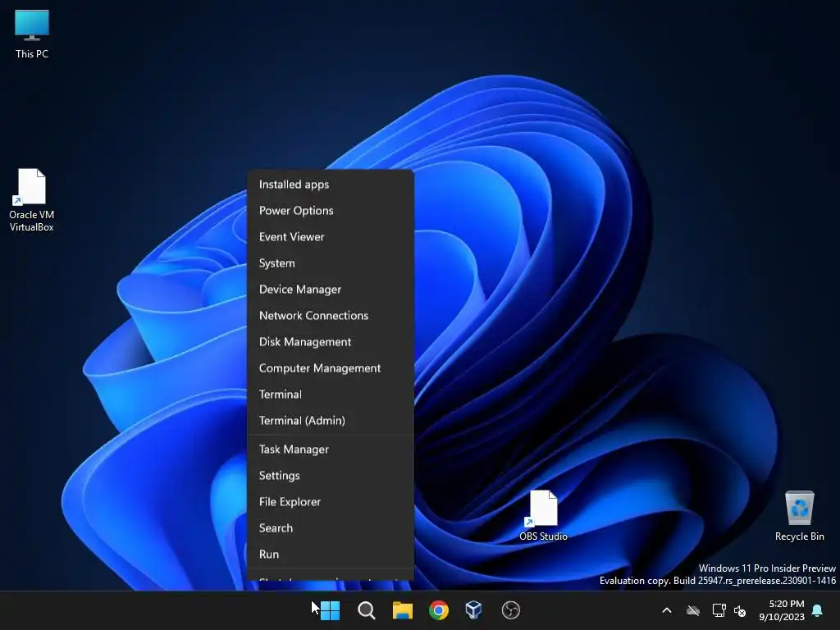Click the Windows Start button on the taskbar
Viewport: 840px width, 630px height.
(330, 610)
